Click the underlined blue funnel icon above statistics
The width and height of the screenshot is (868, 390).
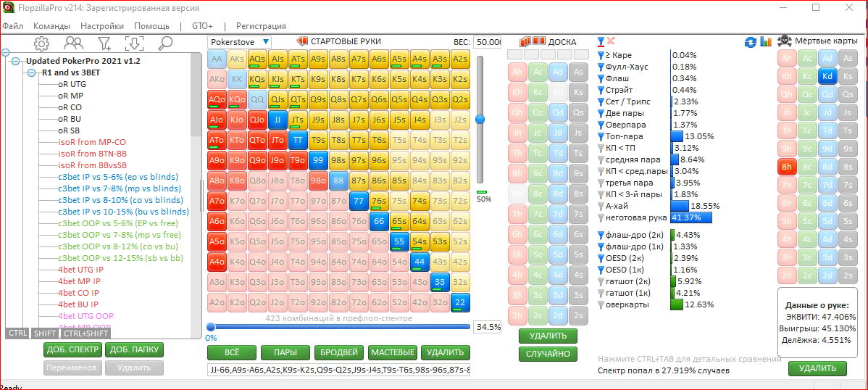pyautogui.click(x=601, y=41)
